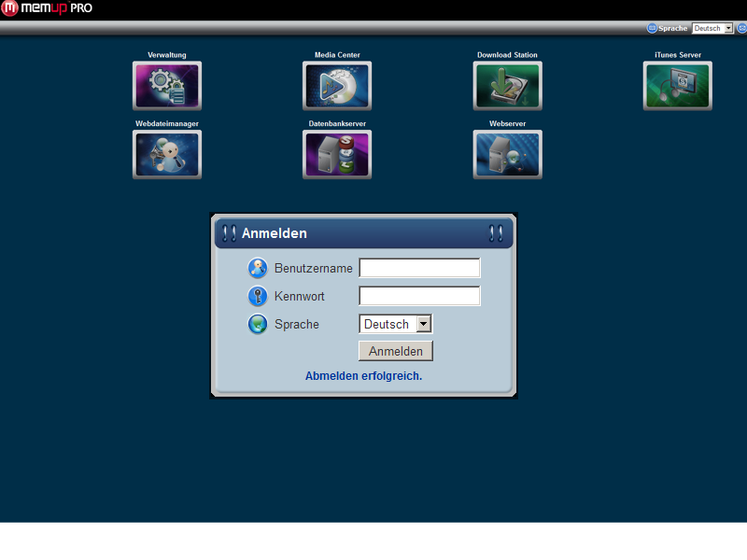The image size is (747, 560).
Task: Click the 'Abmelden erfolgreich.' message
Action: (x=363, y=376)
